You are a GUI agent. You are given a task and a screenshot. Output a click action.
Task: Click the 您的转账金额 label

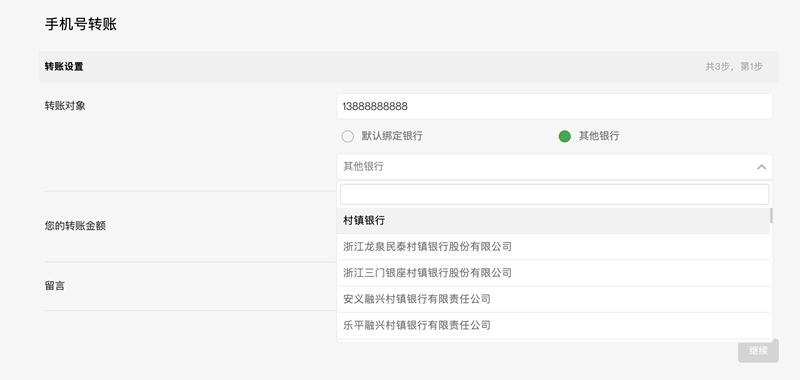click(76, 226)
